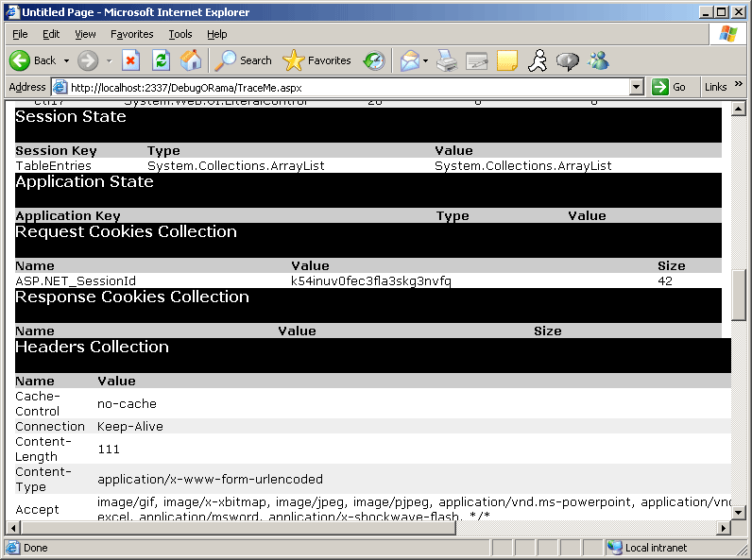752x560 pixels.
Task: Open the Favorites star panel
Action: 317,60
